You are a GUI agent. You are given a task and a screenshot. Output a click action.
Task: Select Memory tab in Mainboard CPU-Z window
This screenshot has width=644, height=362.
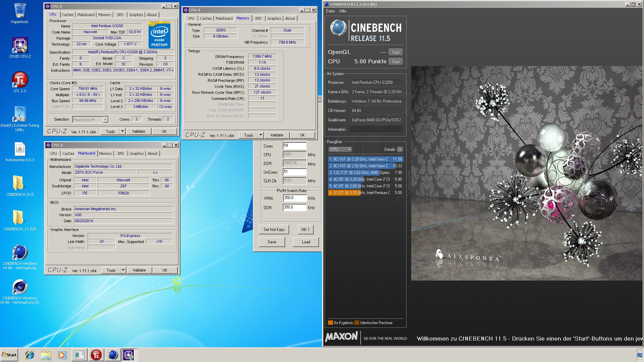(105, 154)
